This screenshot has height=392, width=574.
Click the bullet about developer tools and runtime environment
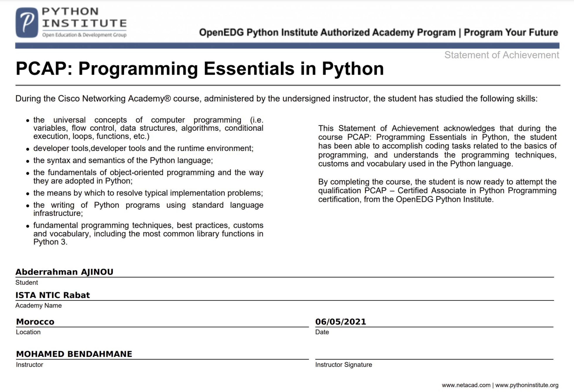click(x=143, y=148)
